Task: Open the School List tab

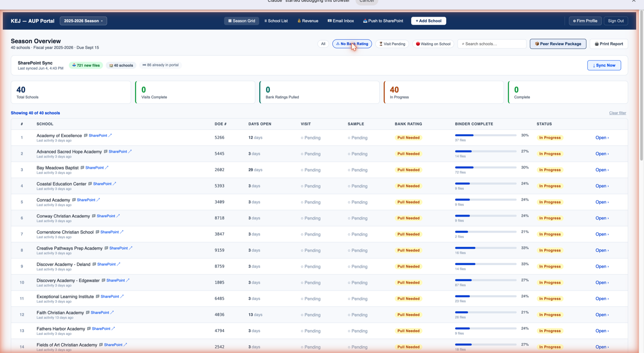Action: pos(276,21)
